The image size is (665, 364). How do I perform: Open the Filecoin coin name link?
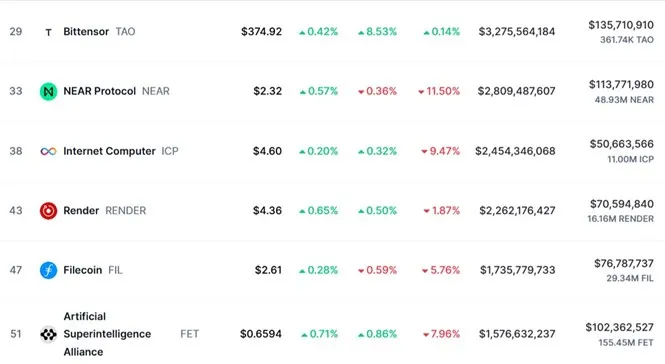coord(83,270)
